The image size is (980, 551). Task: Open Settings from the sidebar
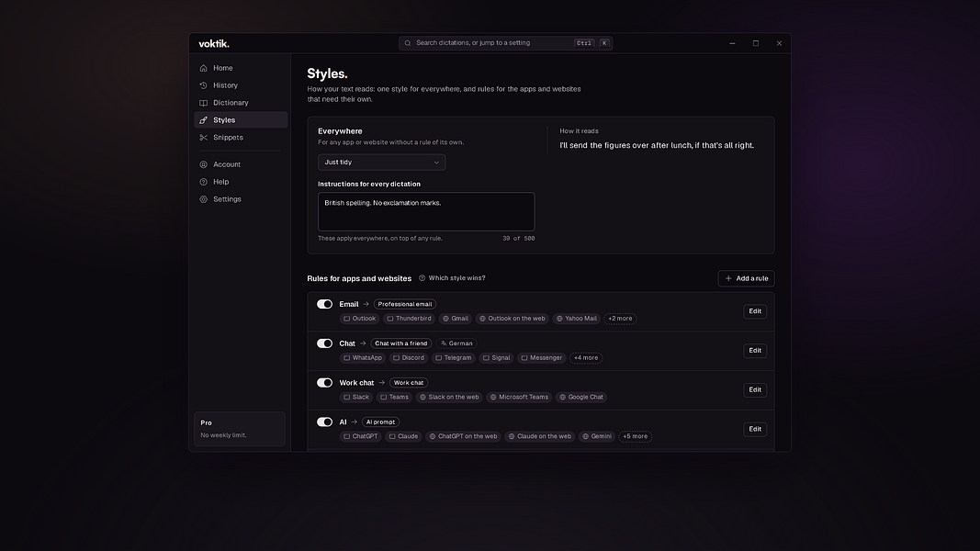(241, 199)
